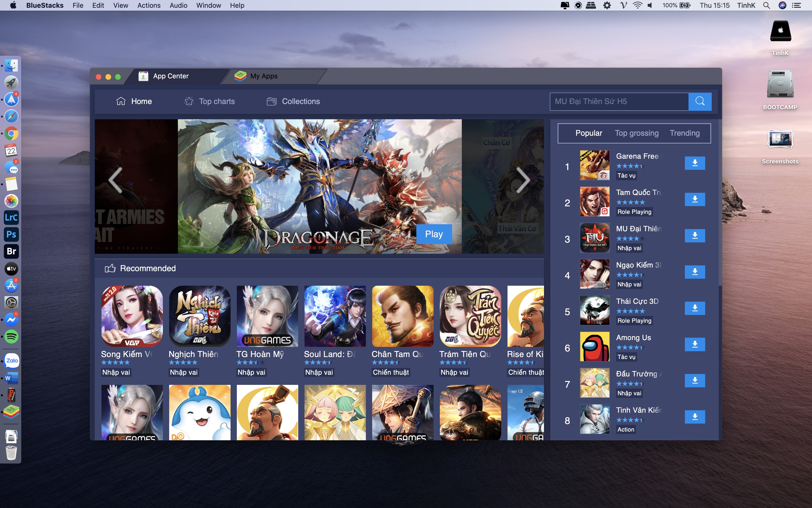Download Thái Cực 3D from Popular list

pos(695,308)
